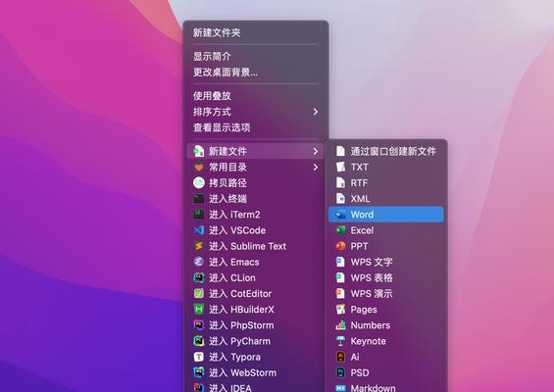Image resolution: width=554 pixels, height=392 pixels.
Task: Click the Excel spreadsheet icon
Action: coord(340,230)
